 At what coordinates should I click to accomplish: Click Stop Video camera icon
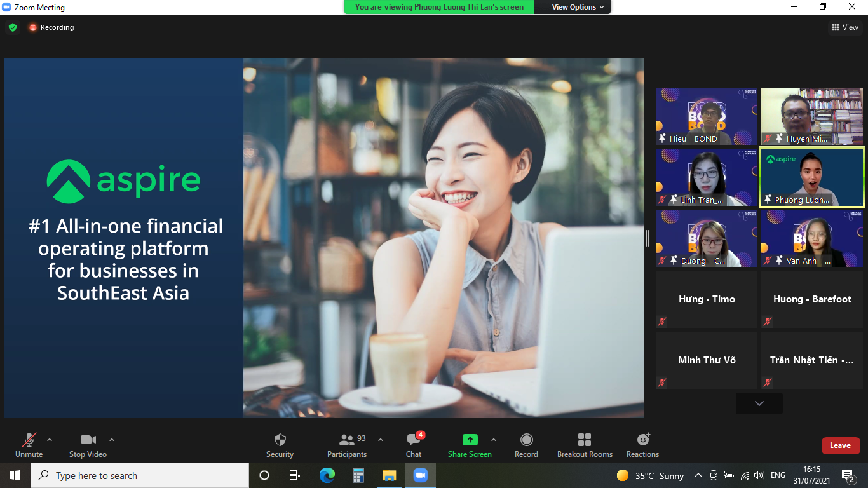[x=88, y=440]
